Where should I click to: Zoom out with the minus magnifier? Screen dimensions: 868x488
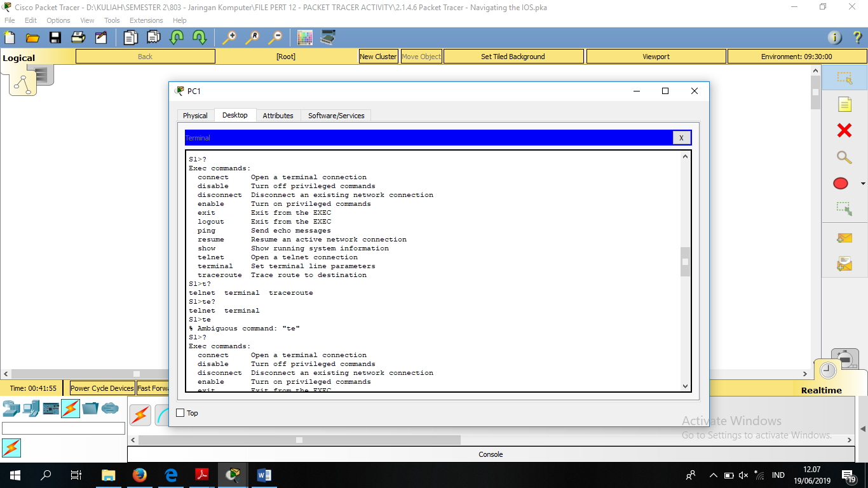coord(275,37)
